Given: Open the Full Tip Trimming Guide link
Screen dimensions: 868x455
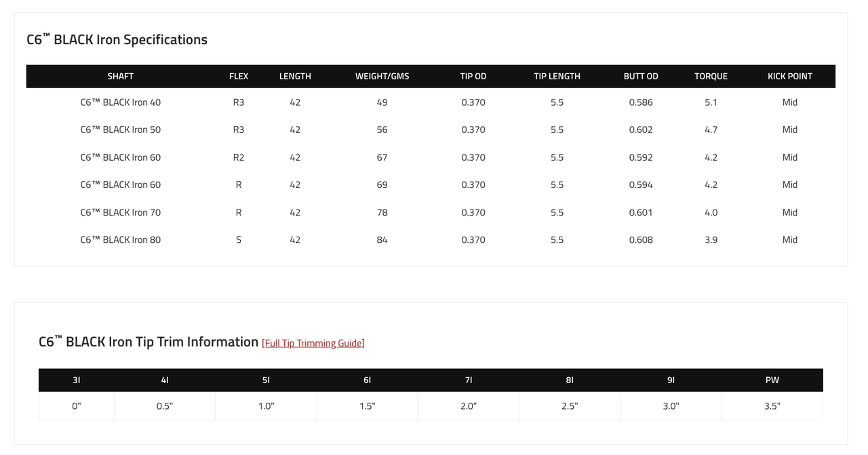Looking at the screenshot, I should [x=313, y=343].
